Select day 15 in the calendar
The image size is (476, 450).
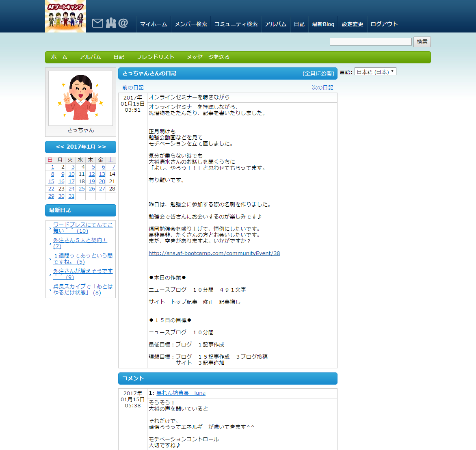point(51,182)
